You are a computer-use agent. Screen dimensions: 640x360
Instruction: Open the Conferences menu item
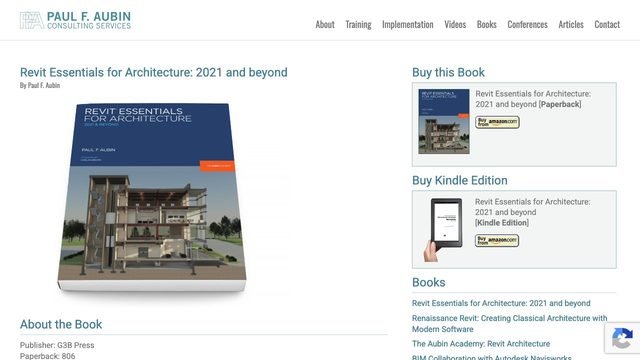coord(527,24)
